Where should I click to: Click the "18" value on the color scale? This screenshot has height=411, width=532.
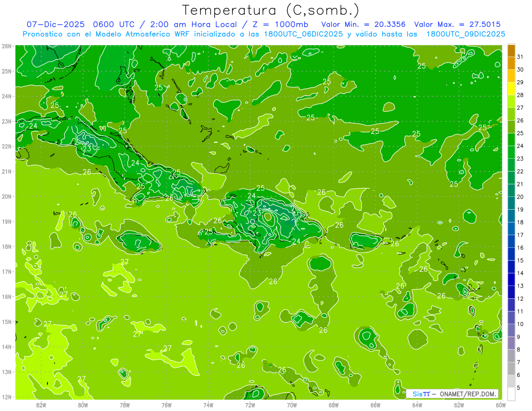click(520, 222)
